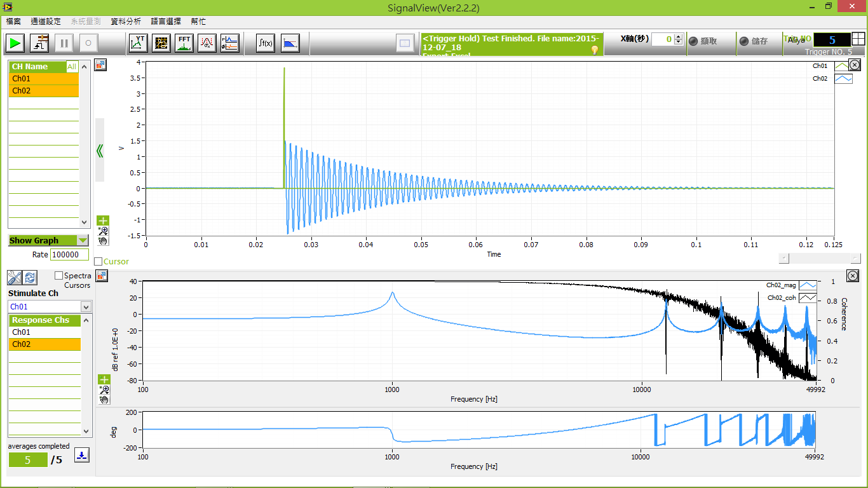Screen dimensions: 868x488
Task: Collapse the channel panel with green double chevron
Action: coord(100,151)
